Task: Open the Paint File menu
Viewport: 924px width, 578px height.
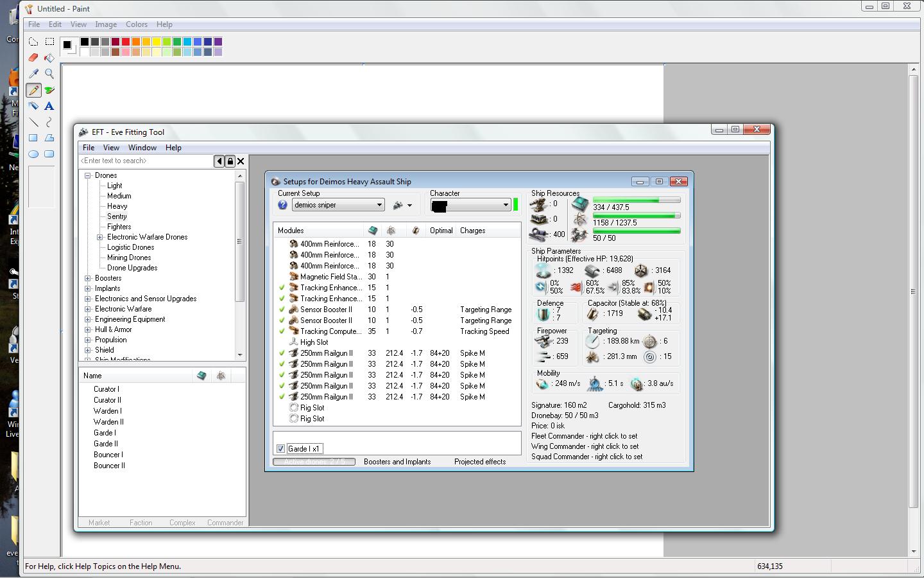Action: [34, 24]
